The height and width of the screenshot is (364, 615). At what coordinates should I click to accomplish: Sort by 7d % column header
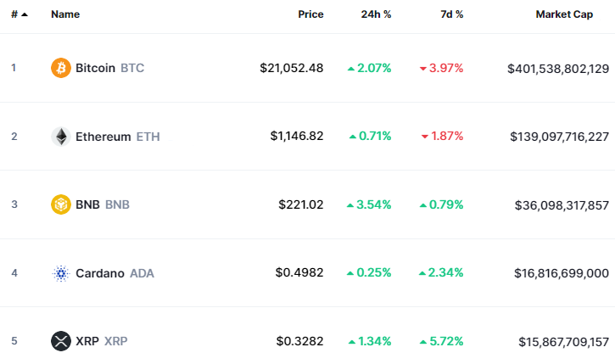[x=451, y=14]
